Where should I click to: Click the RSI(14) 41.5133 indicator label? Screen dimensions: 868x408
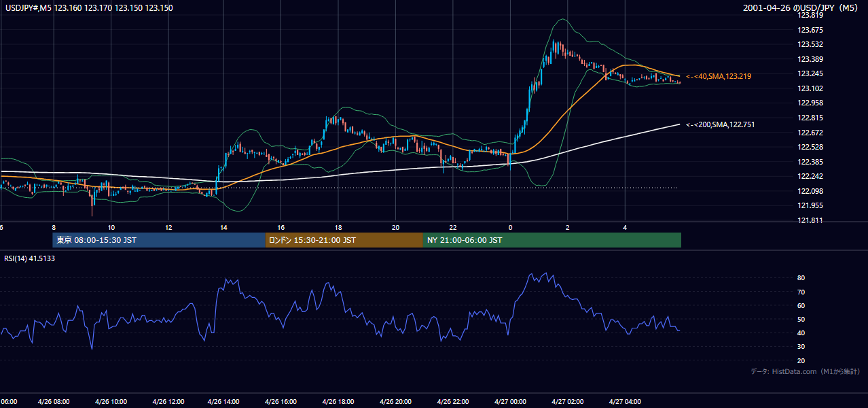pos(30,258)
